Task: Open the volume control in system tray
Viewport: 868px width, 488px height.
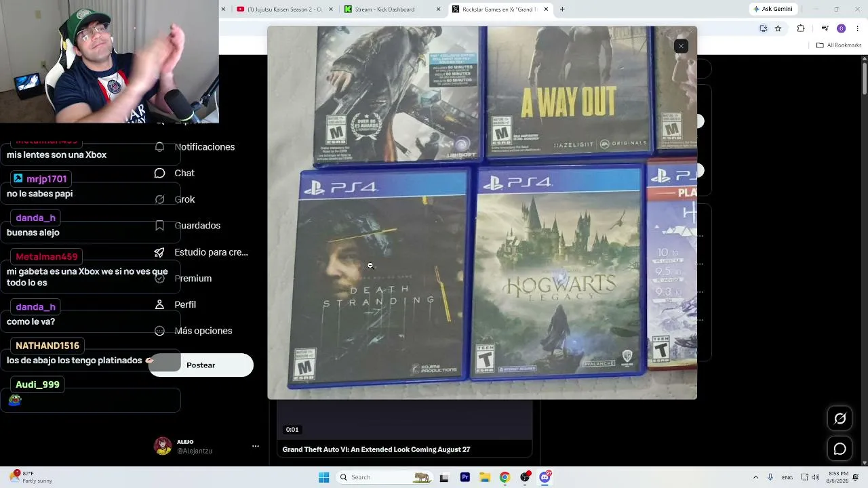Action: pyautogui.click(x=815, y=477)
